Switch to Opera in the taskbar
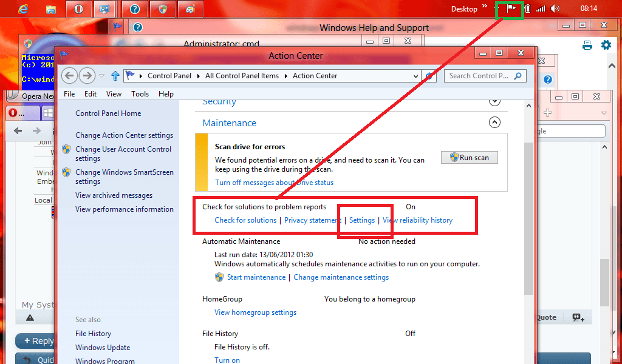This screenshot has height=364, width=622. pos(78,8)
